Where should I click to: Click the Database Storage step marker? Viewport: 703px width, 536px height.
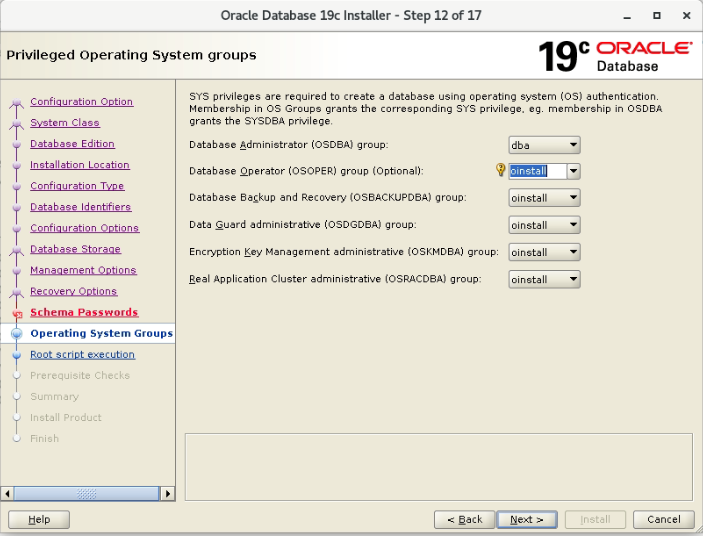pos(17,251)
